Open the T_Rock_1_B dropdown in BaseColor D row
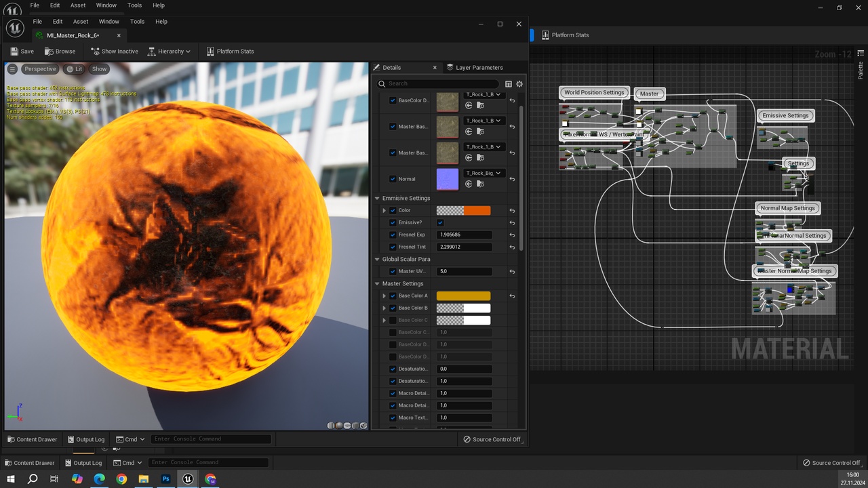 484,95
